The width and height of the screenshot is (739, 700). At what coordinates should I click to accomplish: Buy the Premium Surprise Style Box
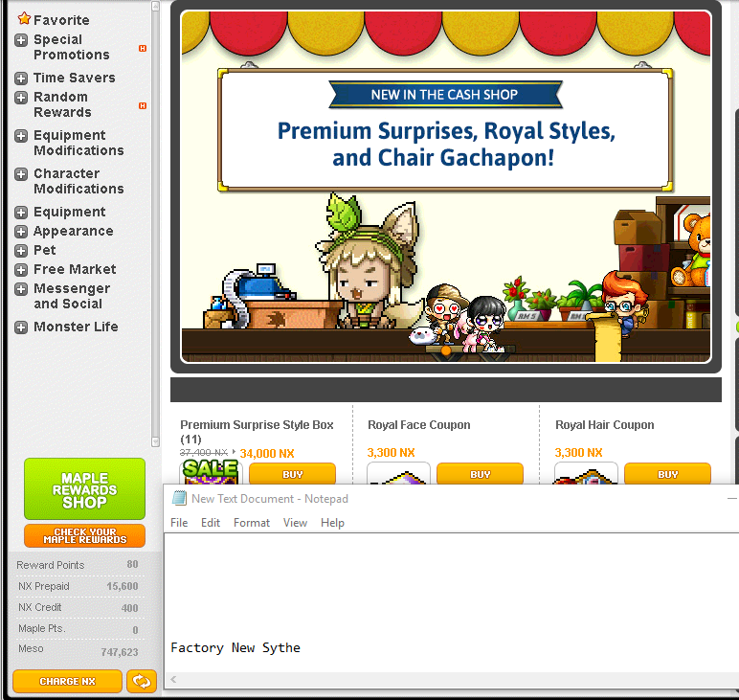point(292,474)
